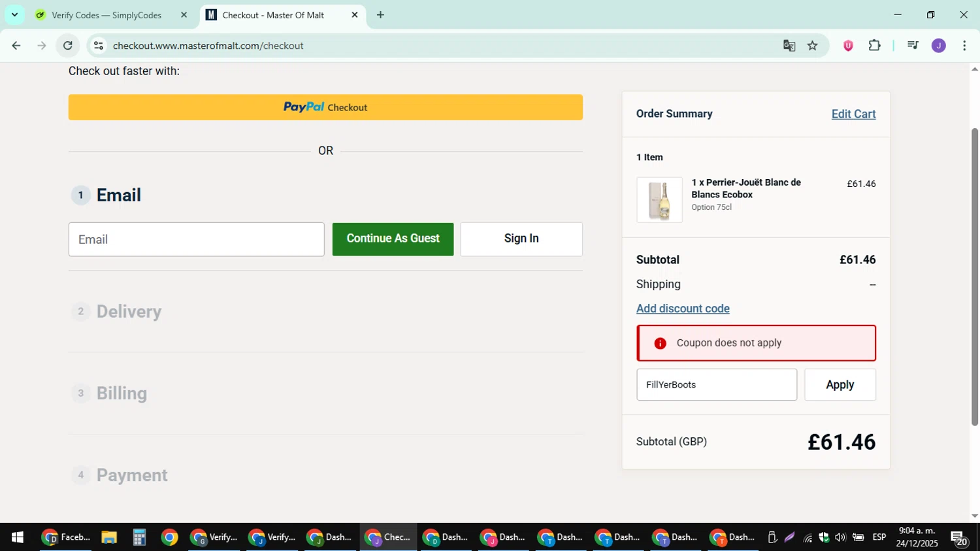
Task: Open media controls icon in toolbar
Action: click(913, 46)
